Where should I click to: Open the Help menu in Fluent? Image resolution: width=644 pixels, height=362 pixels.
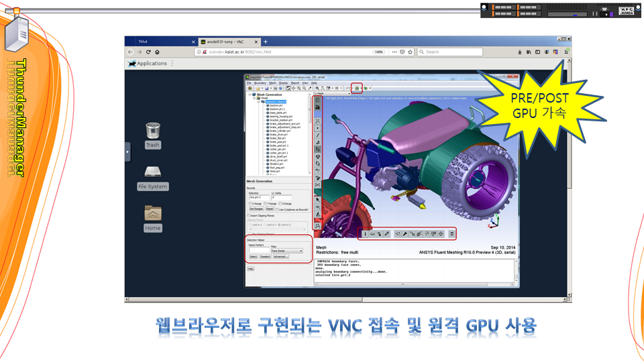314,83
